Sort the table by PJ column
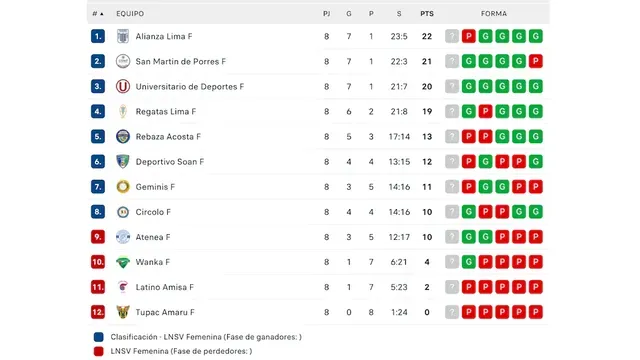640x360 pixels. point(327,14)
